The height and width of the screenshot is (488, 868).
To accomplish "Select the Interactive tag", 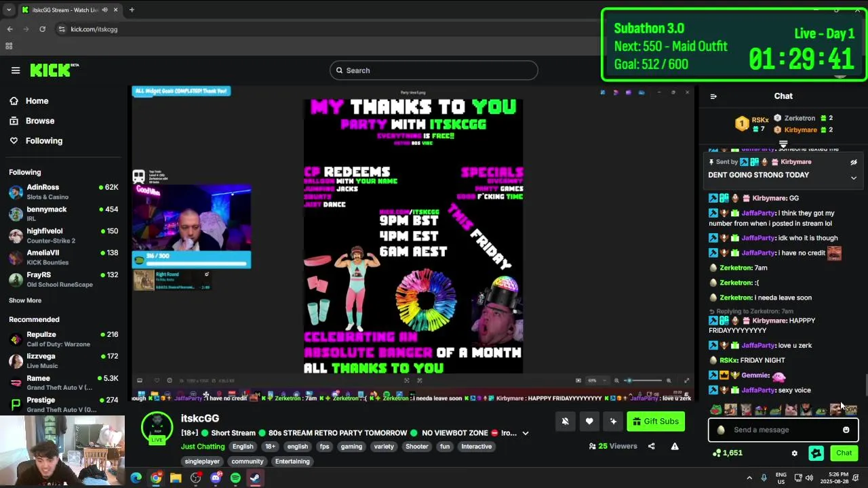I will click(476, 447).
